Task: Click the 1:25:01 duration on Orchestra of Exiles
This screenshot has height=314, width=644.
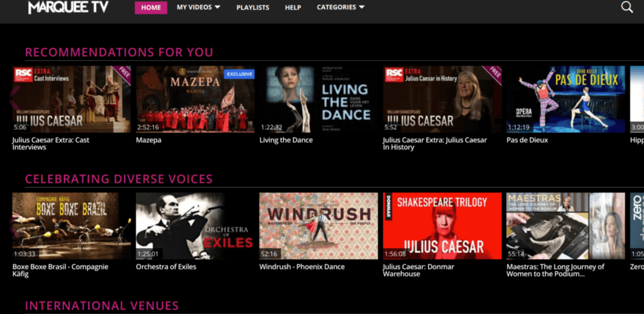Action: (x=148, y=254)
